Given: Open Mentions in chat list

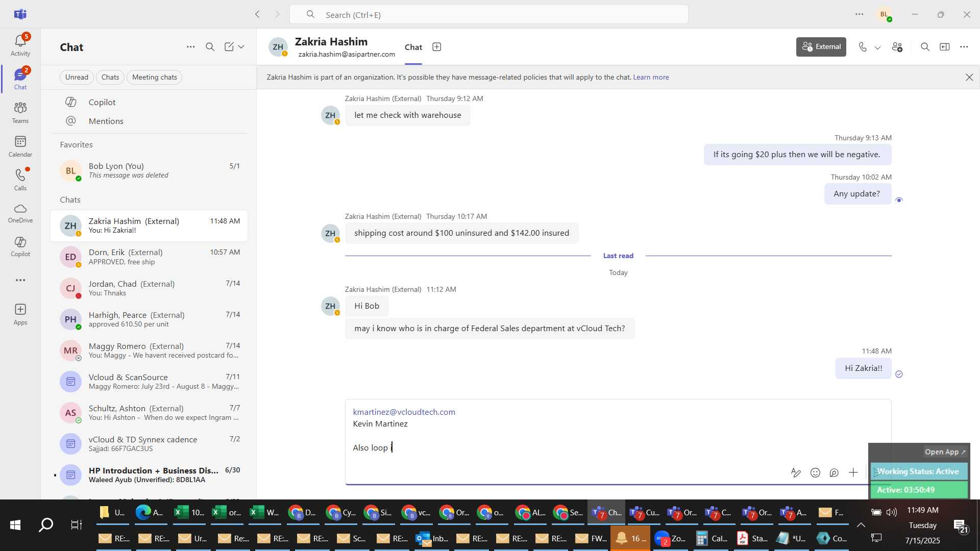Looking at the screenshot, I should 149,121.
